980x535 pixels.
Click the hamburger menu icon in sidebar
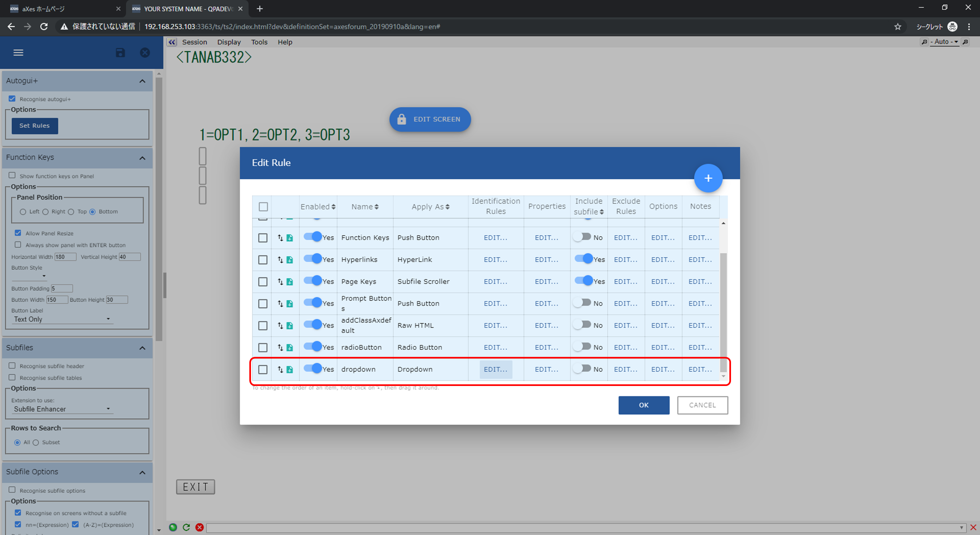18,53
